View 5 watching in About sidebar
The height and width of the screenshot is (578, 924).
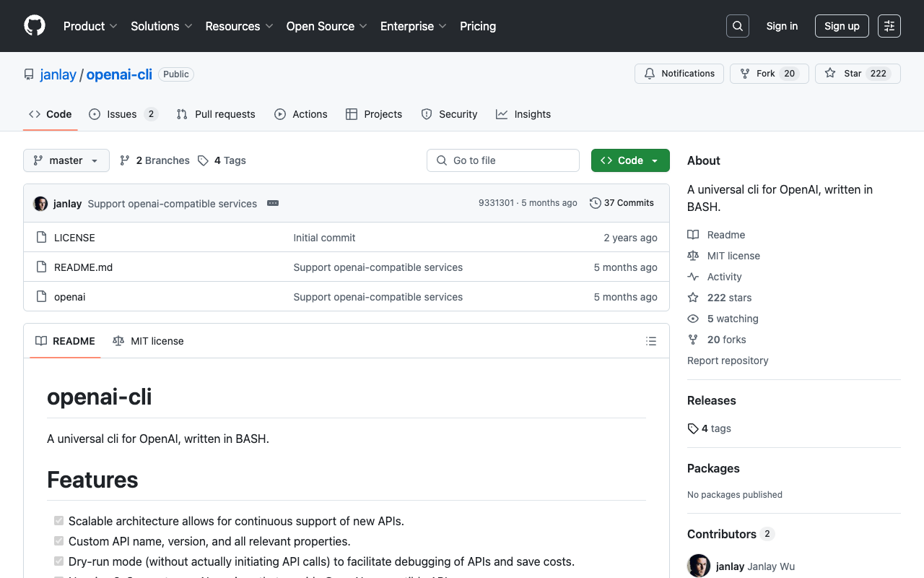point(723,319)
